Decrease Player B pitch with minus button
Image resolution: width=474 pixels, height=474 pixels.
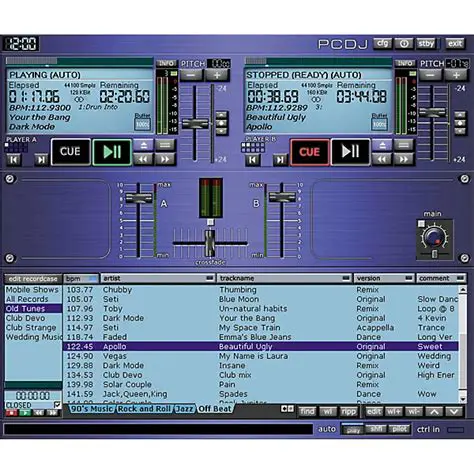[430, 75]
